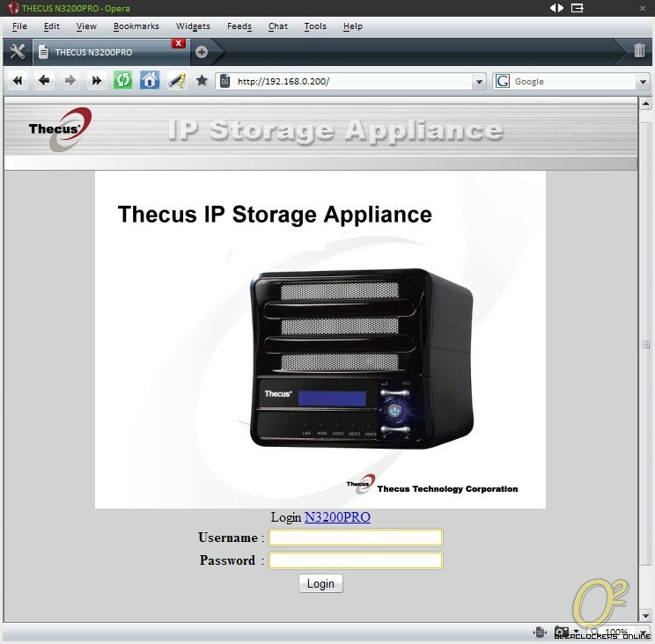This screenshot has width=655, height=644.
Task: Click the scrollbar up arrow
Action: coord(645,103)
